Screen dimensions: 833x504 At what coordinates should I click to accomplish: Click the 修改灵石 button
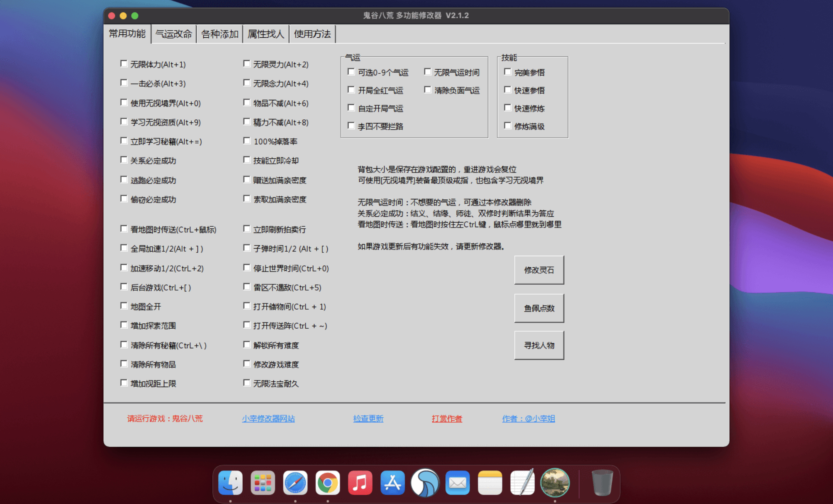(x=539, y=270)
